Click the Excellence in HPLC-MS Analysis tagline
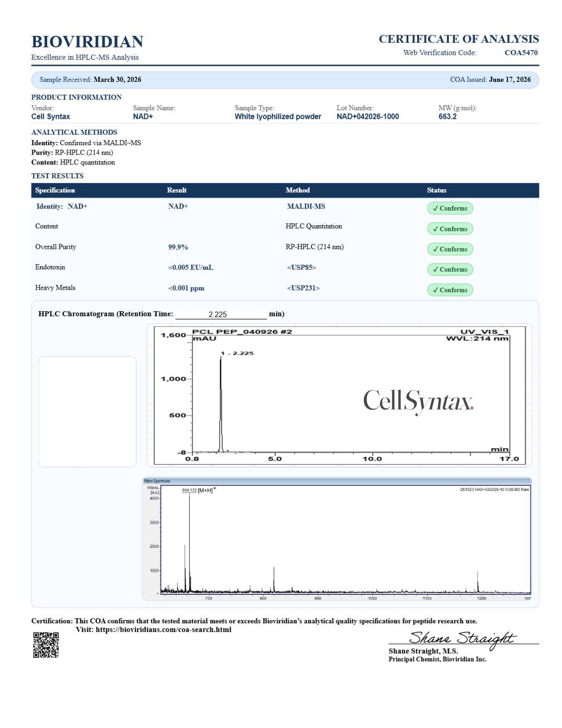The image size is (562, 728). (85, 57)
